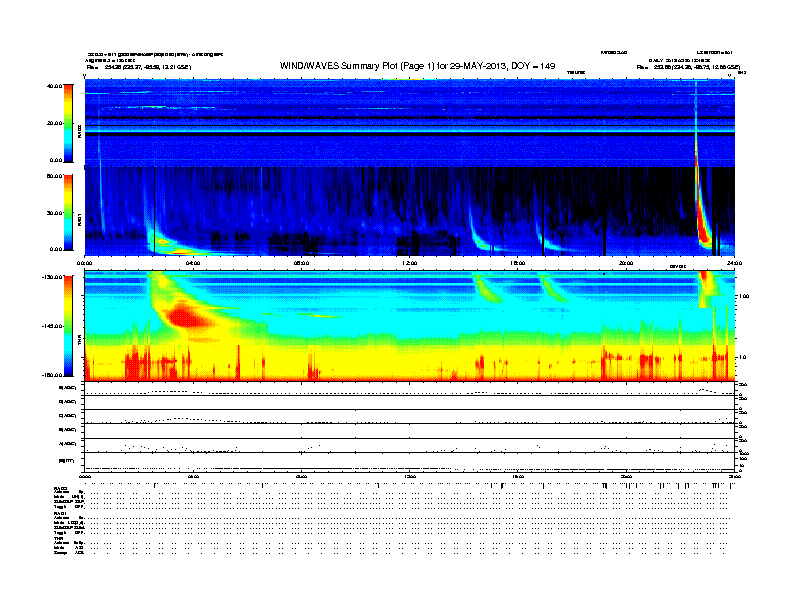Click the thick black band in RAD2 spectrogram
Viewport: 792px width, 612px height.
coord(410,135)
